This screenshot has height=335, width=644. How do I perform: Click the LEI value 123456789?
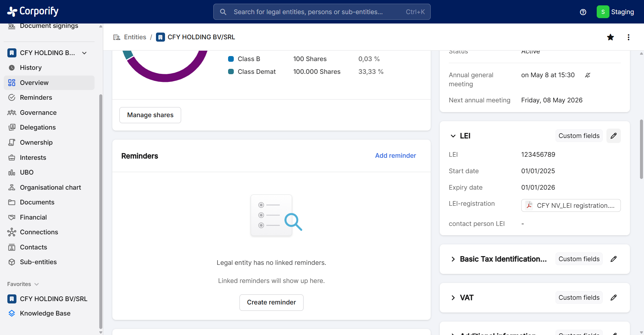pyautogui.click(x=538, y=154)
